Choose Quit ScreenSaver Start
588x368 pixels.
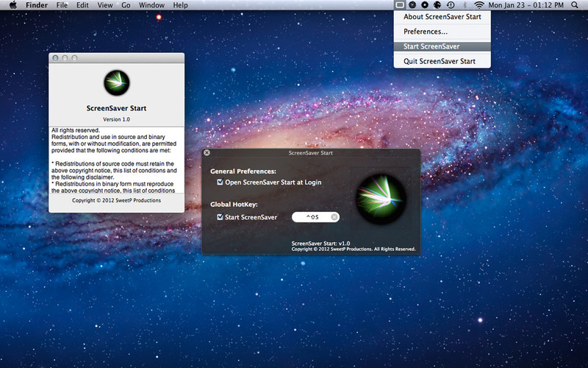click(x=442, y=61)
